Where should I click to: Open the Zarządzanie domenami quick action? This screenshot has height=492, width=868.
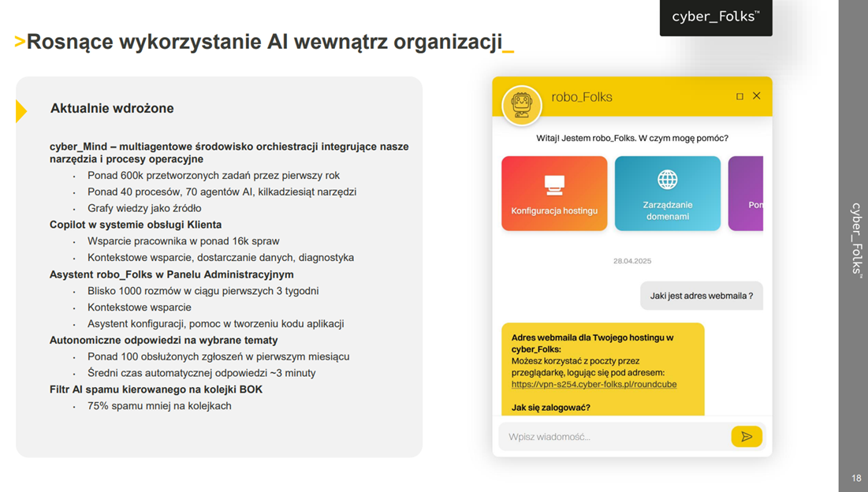(x=667, y=192)
